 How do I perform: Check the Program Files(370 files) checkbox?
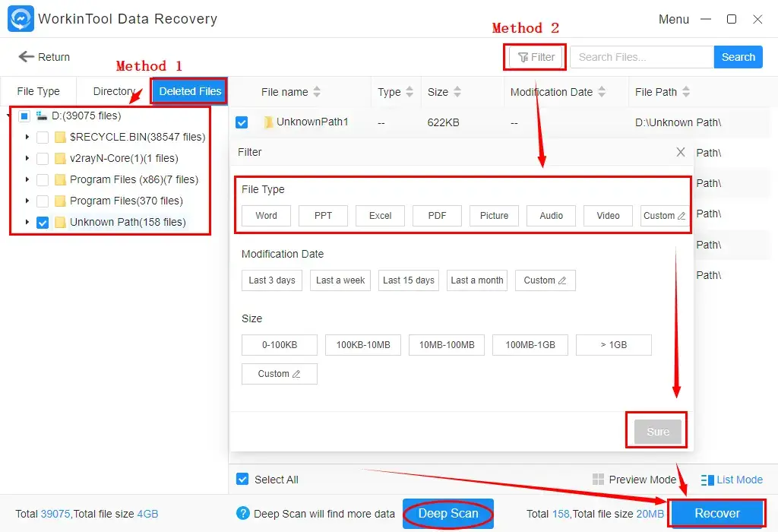click(43, 201)
